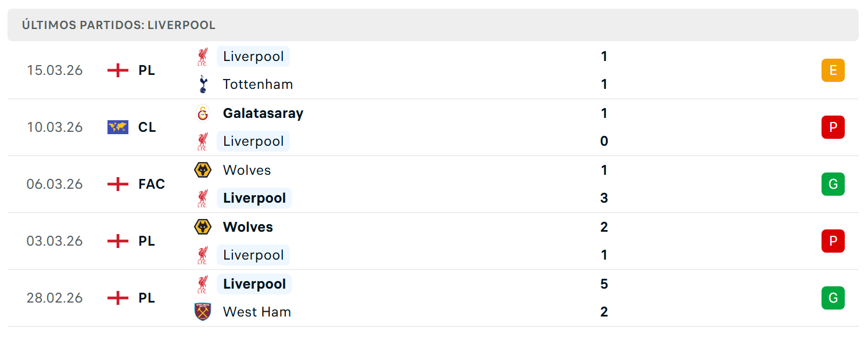This screenshot has height=338, width=868.
Task: Click green G badge for FAC match
Action: pyautogui.click(x=833, y=184)
